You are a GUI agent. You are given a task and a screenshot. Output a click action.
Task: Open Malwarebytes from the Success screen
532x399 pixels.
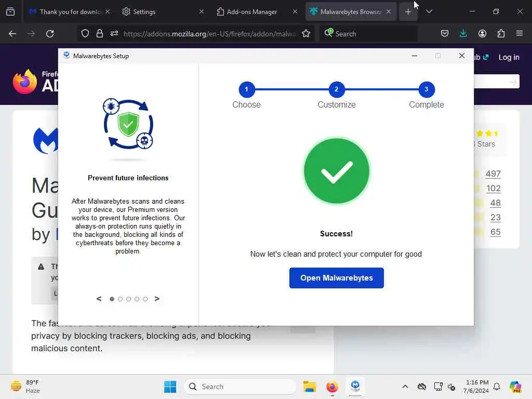(x=336, y=278)
